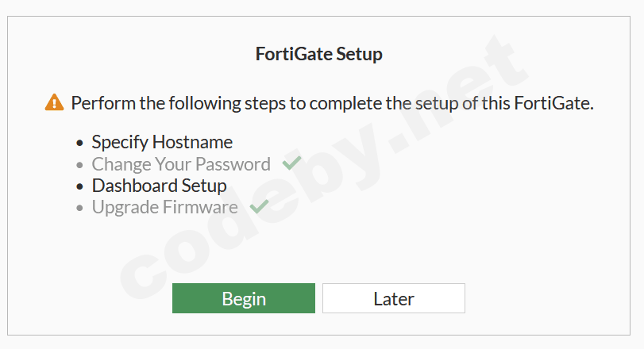
Task: Click the completed Upgrade Firmware step
Action: [164, 207]
